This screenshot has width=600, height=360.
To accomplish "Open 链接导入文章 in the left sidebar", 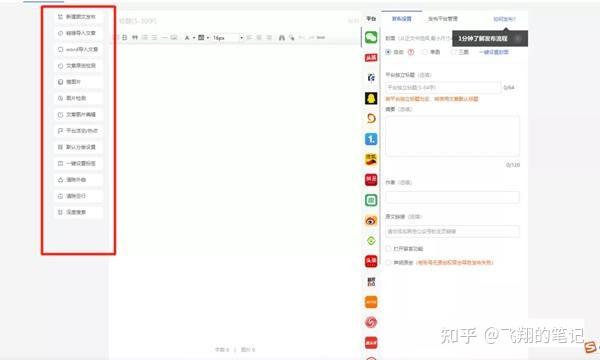I will click(78, 33).
